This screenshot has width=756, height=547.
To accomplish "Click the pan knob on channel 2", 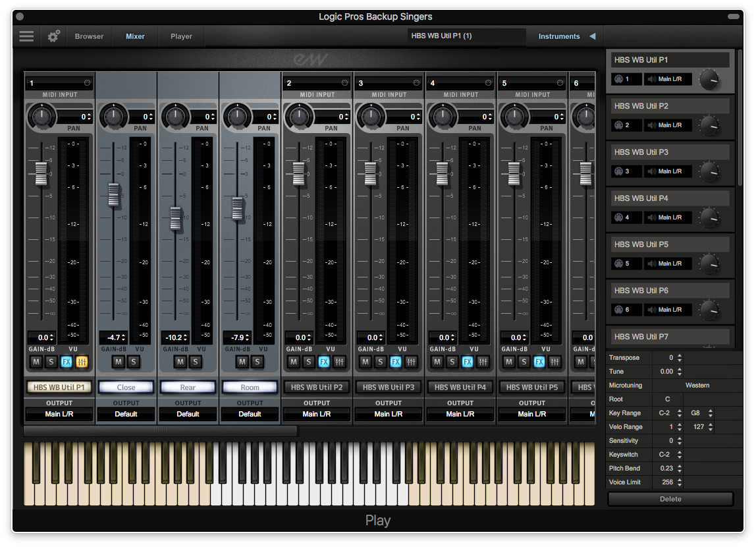I will (299, 116).
